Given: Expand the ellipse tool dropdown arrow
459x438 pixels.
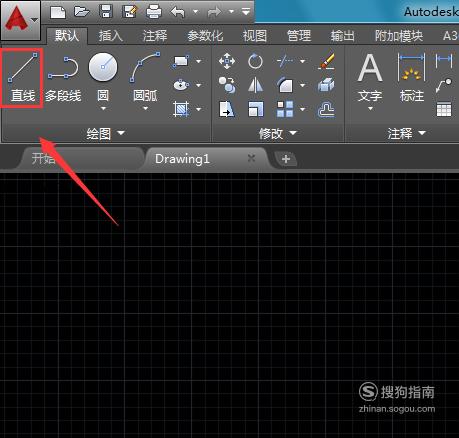Looking at the screenshot, I should point(199,85).
